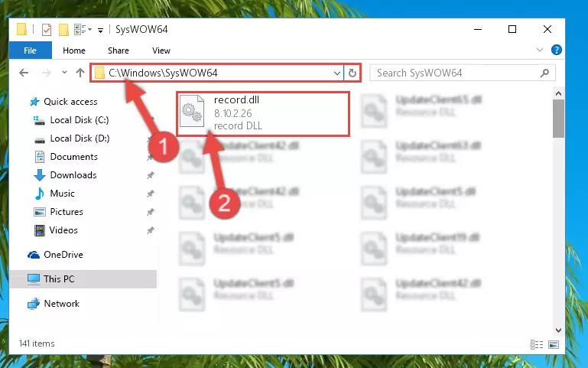Close the SysWOW64 window
Image resolution: width=588 pixels, height=368 pixels.
pos(547,29)
